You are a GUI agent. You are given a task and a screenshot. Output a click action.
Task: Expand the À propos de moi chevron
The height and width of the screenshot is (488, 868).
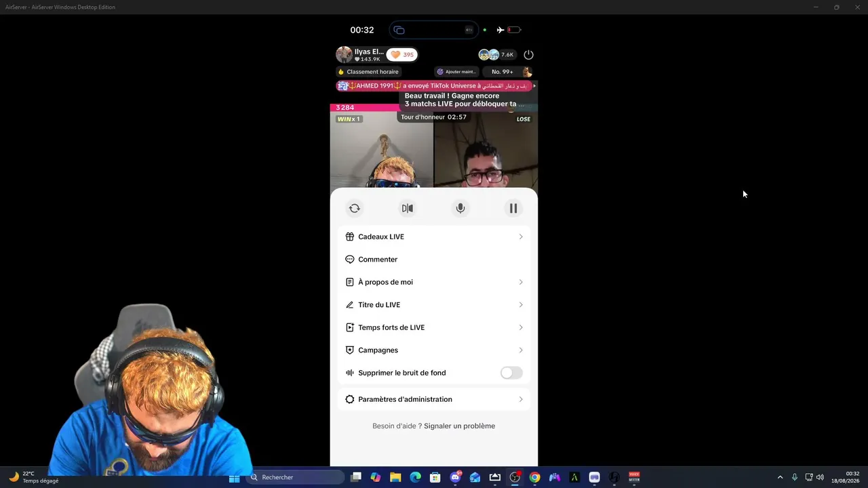tap(521, 282)
